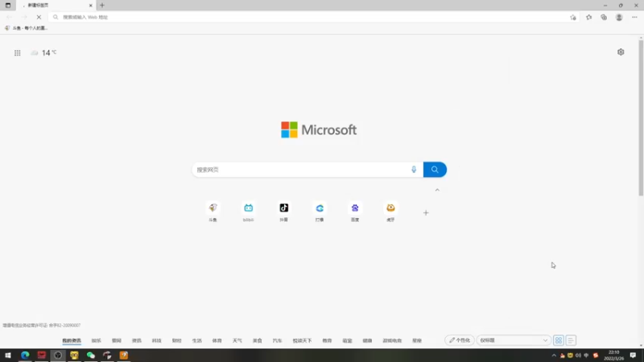Viewport: 644px width, 362px height.
Task: Select the 财经 feed tab
Action: click(x=176, y=340)
